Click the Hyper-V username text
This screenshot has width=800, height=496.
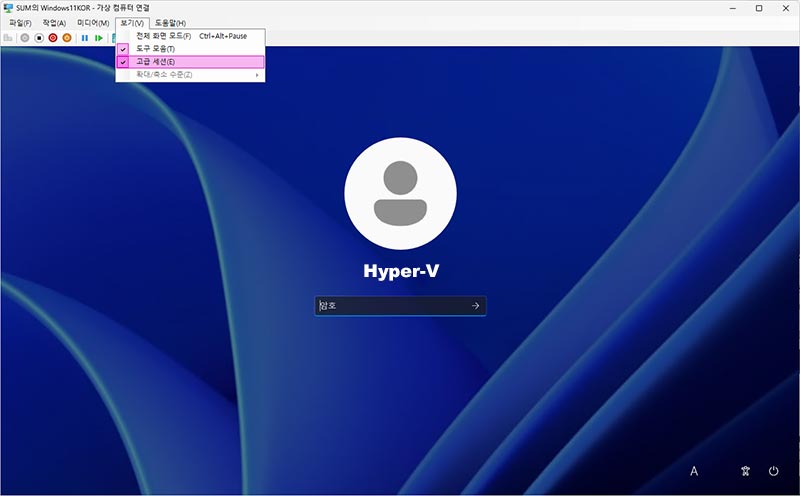tap(401, 271)
